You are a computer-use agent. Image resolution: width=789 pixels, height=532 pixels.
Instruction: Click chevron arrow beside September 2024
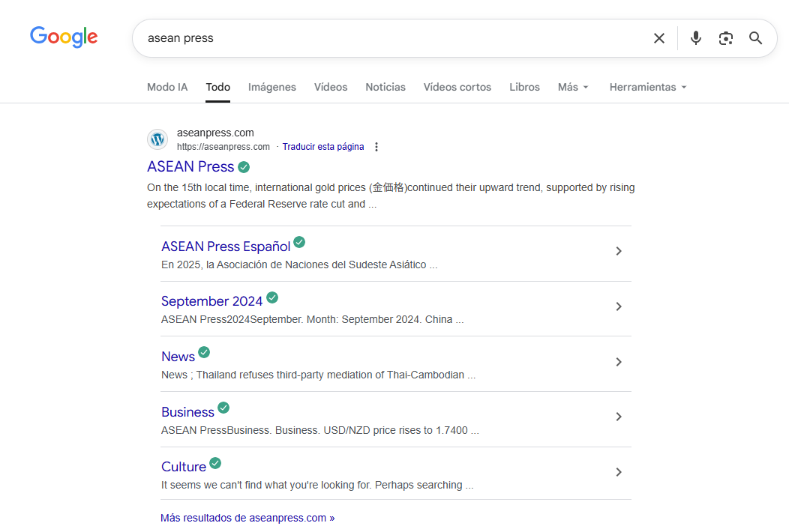pyautogui.click(x=619, y=306)
